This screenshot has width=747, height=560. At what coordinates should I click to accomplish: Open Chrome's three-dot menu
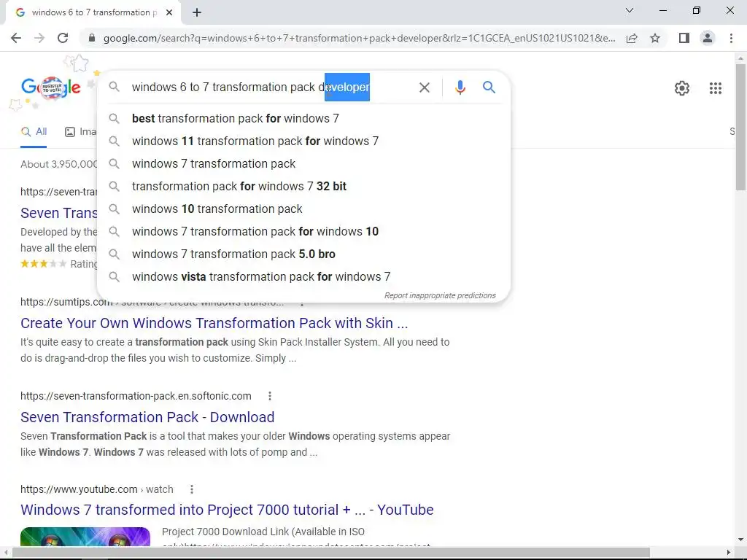731,38
